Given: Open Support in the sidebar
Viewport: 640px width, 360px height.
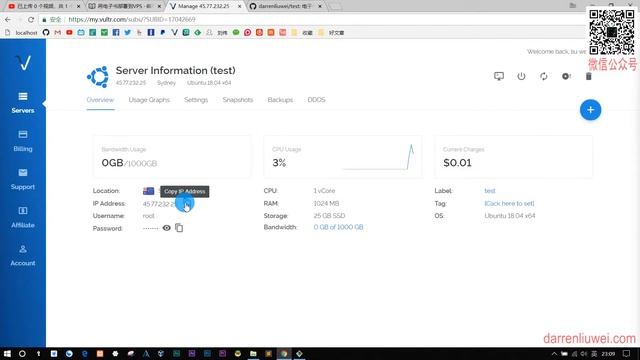Looking at the screenshot, I should pyautogui.click(x=23, y=179).
